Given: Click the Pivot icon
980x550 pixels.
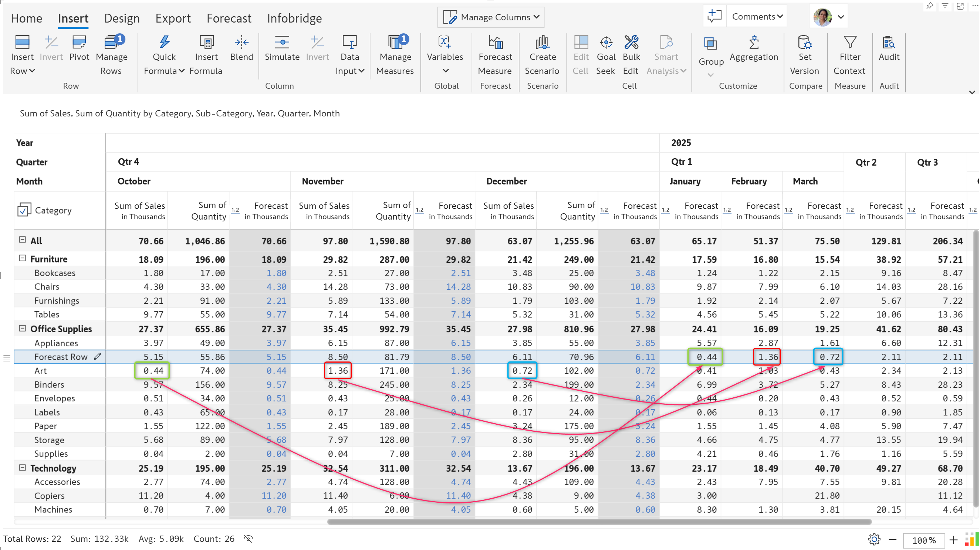Looking at the screenshot, I should click(x=79, y=42).
